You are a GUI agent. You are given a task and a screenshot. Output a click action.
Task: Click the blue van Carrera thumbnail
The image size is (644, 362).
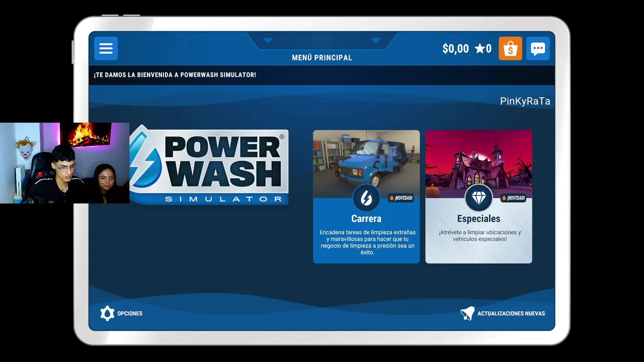coord(366,164)
